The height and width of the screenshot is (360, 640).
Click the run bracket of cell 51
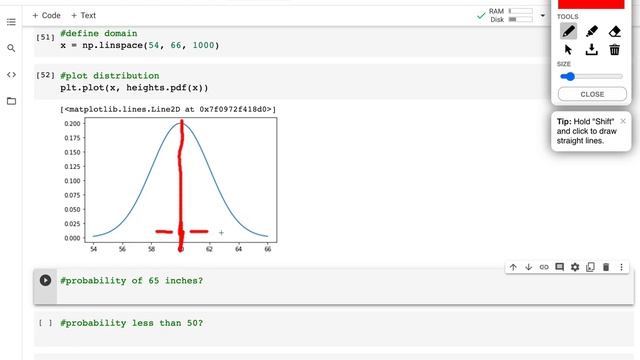[45, 37]
